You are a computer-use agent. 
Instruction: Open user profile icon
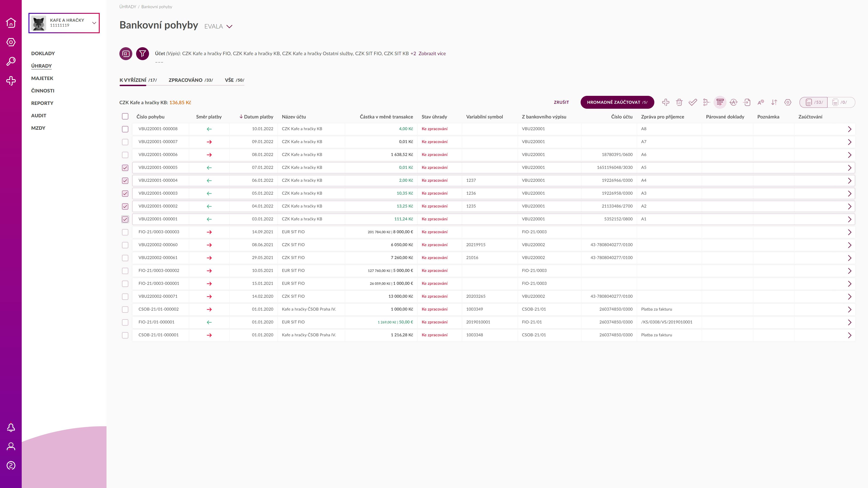tap(11, 446)
